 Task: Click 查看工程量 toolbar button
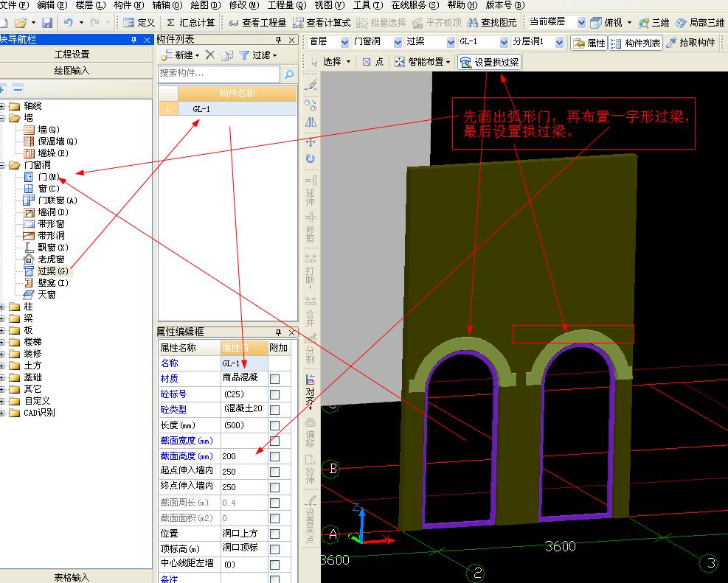click(x=257, y=22)
